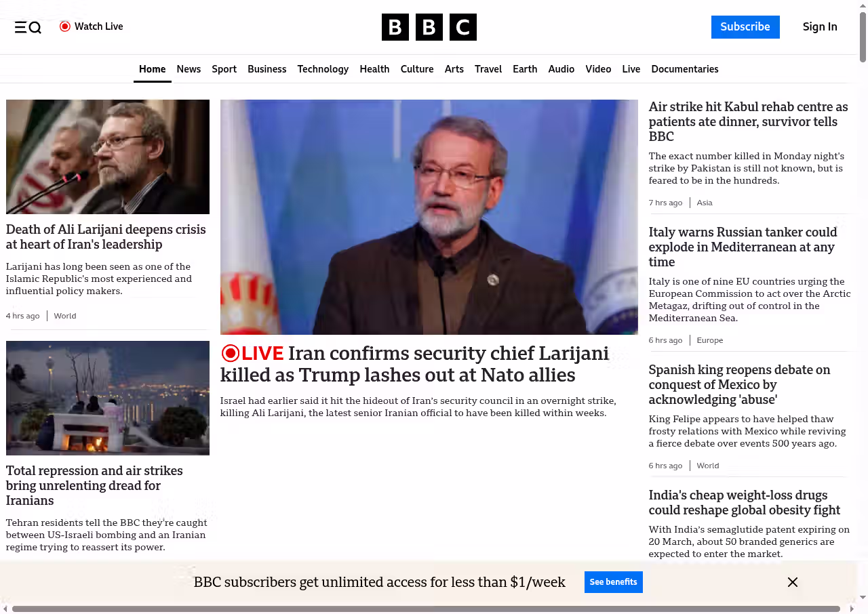The height and width of the screenshot is (614, 868).
Task: Click the horizontal scrollbar left arrow
Action: coord(5,609)
